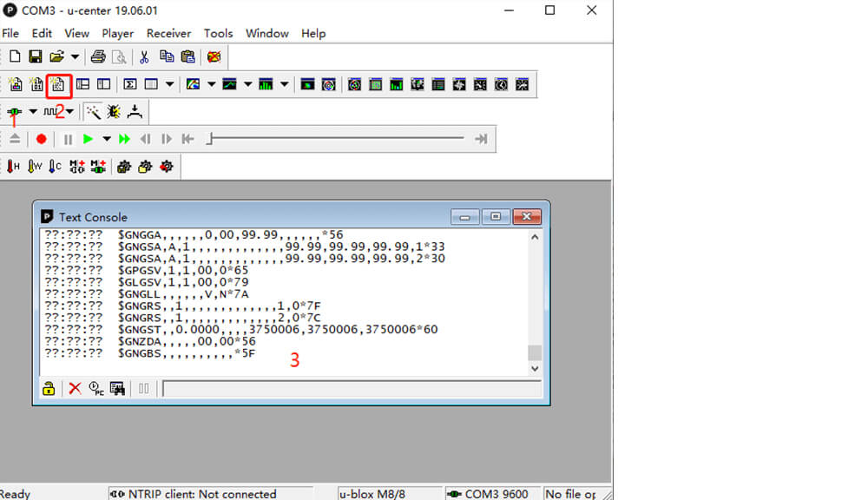The height and width of the screenshot is (500, 868).
Task: Click the Save floppy disk icon
Action: point(36,57)
